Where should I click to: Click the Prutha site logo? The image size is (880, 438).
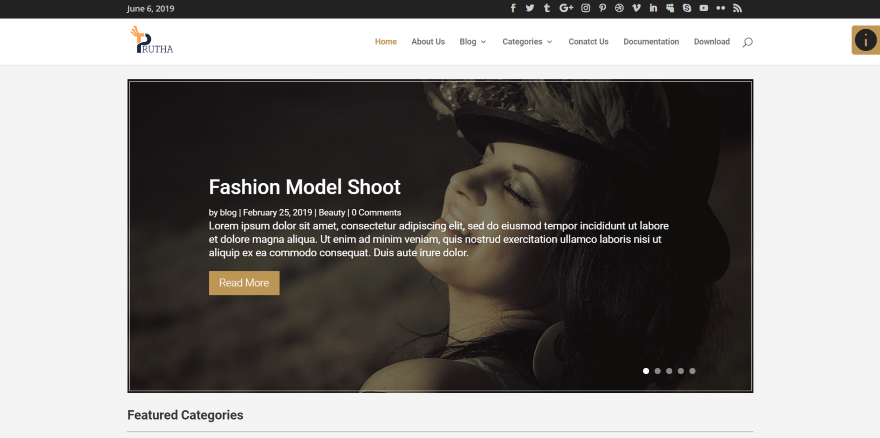[x=151, y=41]
